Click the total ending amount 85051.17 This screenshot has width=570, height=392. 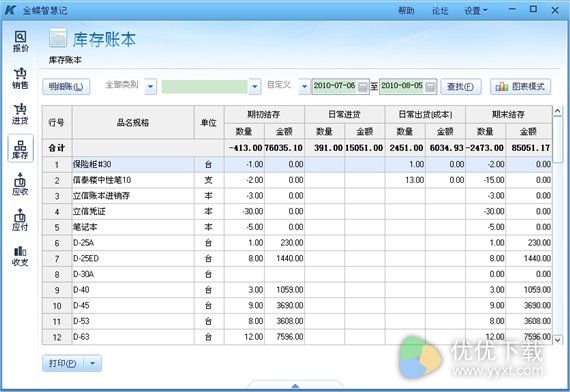pos(530,148)
